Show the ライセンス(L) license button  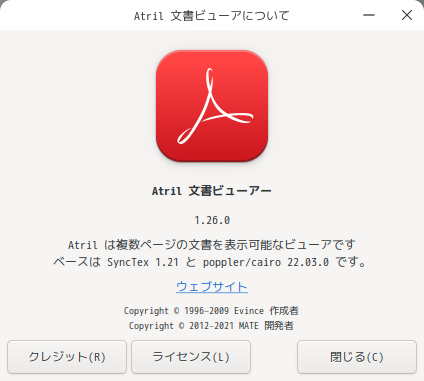[191, 357]
